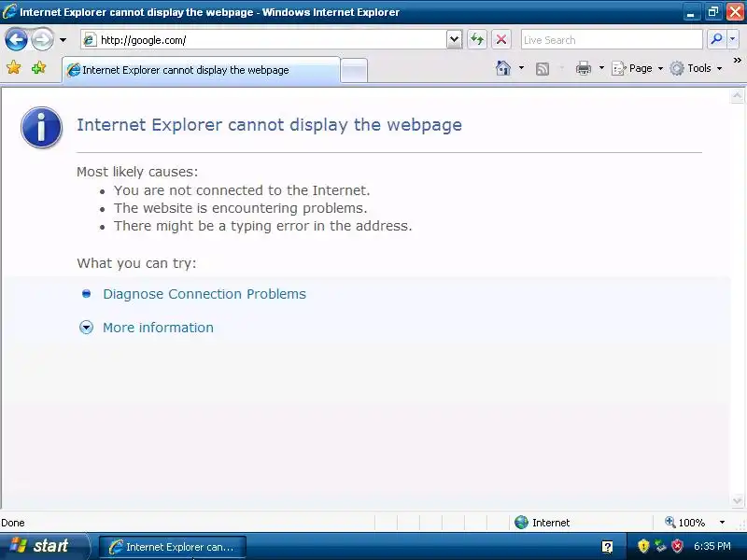Go to the Home page icon

[x=503, y=68]
